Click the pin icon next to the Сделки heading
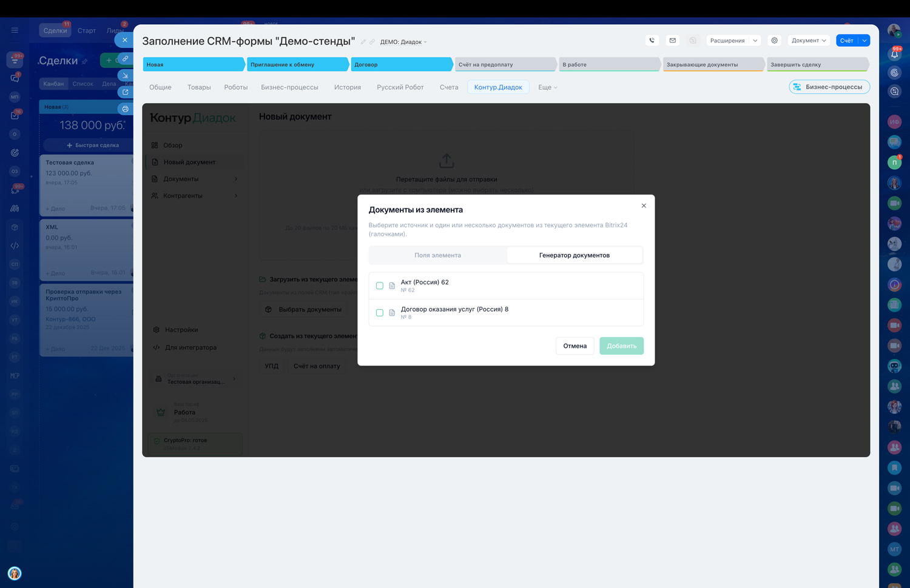 coord(85,61)
